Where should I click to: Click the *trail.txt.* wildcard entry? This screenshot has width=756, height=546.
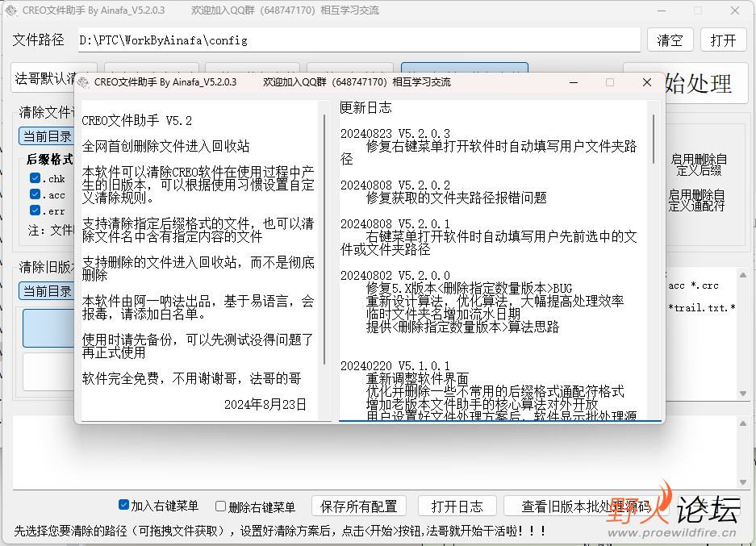pos(701,308)
